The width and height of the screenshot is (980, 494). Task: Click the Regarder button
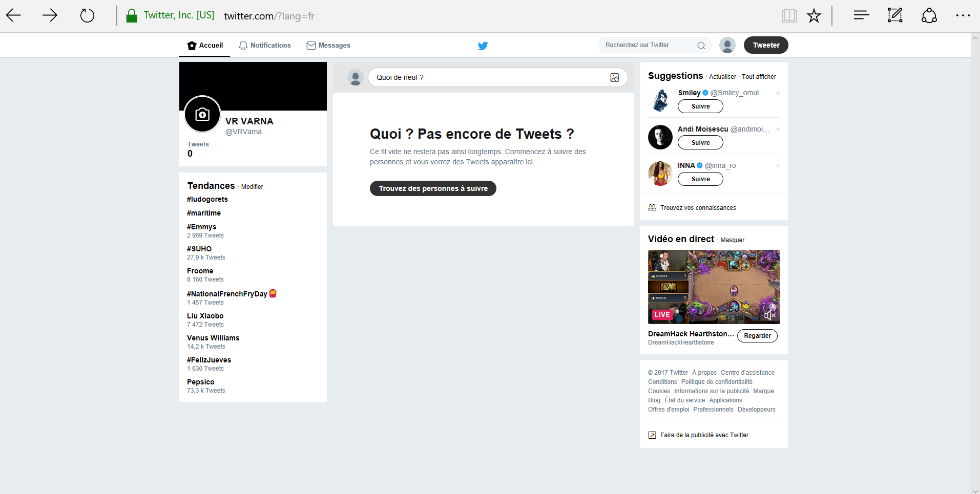pos(757,336)
